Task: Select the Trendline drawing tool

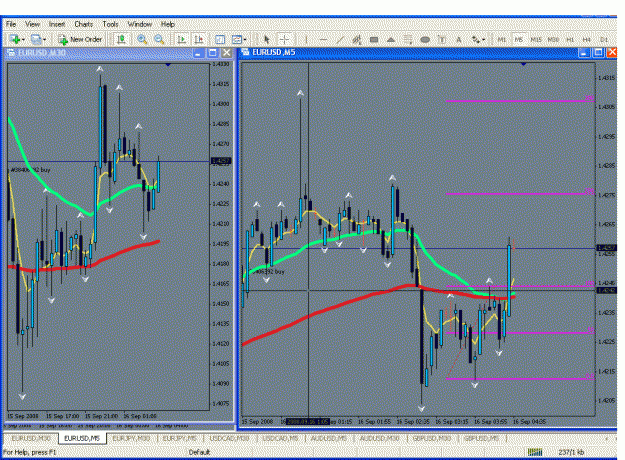Action: 340,39
